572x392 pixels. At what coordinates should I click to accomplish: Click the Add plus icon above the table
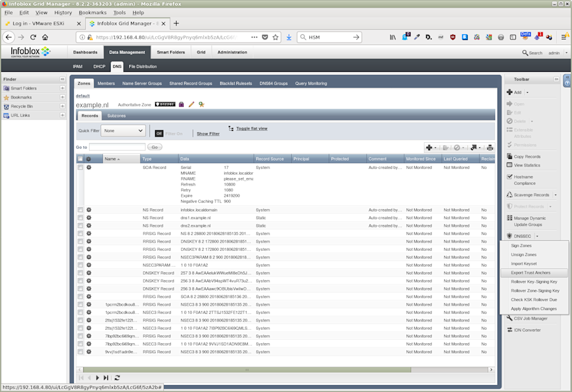click(x=430, y=147)
